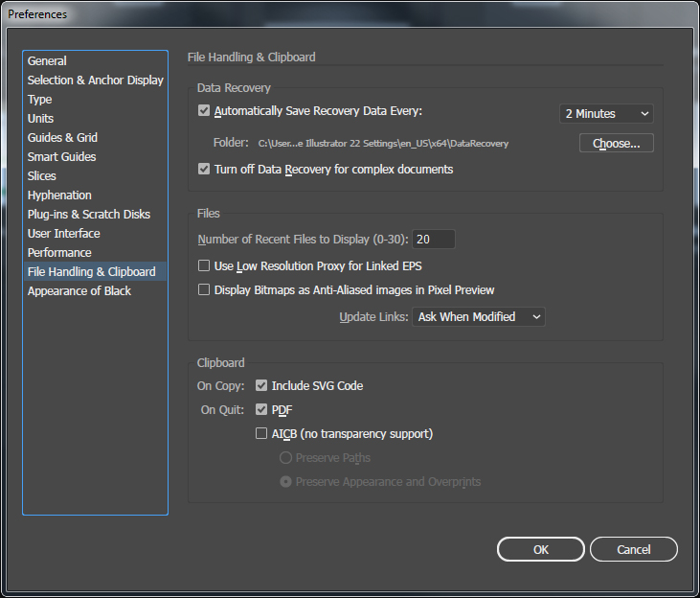The image size is (700, 598).
Task: Enable Use Low Resolution Proxy for Linked EPS
Action: tap(204, 265)
